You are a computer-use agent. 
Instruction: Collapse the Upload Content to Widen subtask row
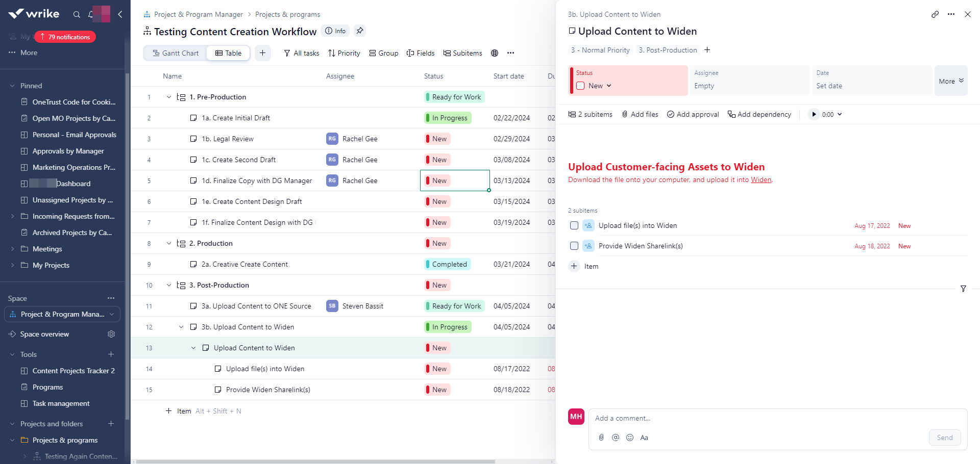tap(193, 348)
